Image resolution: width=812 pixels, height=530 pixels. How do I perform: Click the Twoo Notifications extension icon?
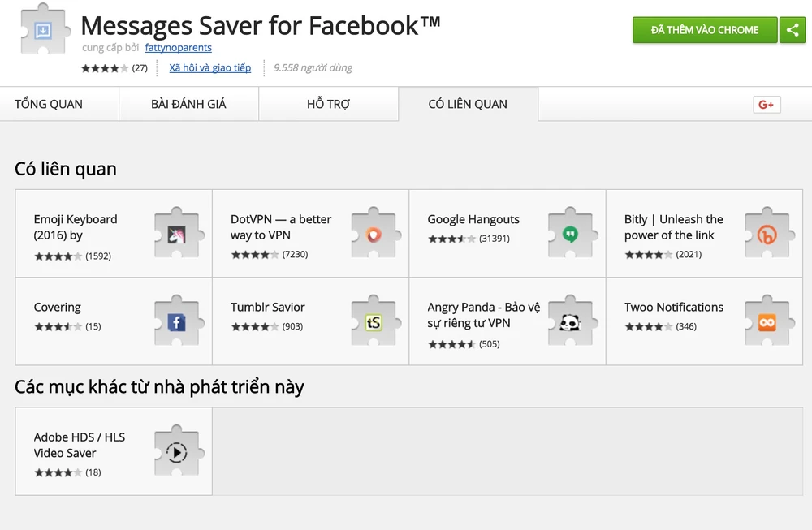[767, 322]
